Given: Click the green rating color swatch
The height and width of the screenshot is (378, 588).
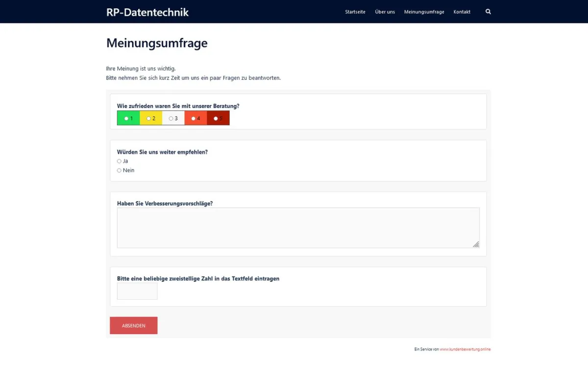Looking at the screenshot, I should point(128,118).
